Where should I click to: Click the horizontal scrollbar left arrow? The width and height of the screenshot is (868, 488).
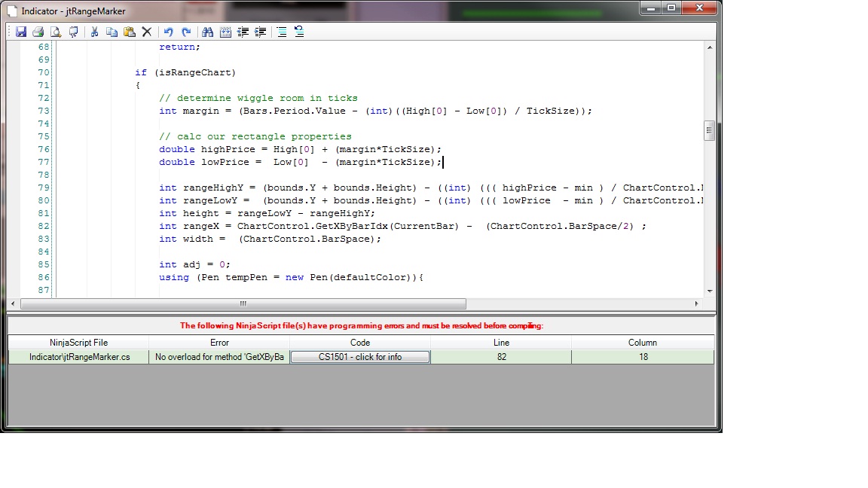pyautogui.click(x=13, y=303)
